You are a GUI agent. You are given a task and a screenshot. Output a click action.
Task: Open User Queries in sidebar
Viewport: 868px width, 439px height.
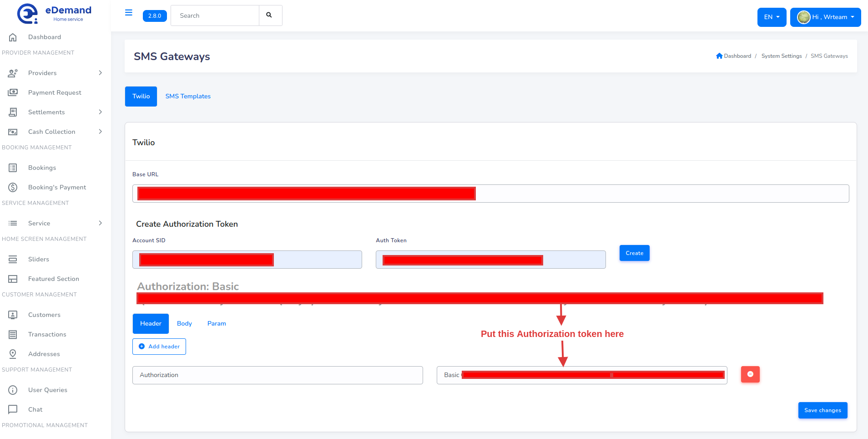coord(48,390)
